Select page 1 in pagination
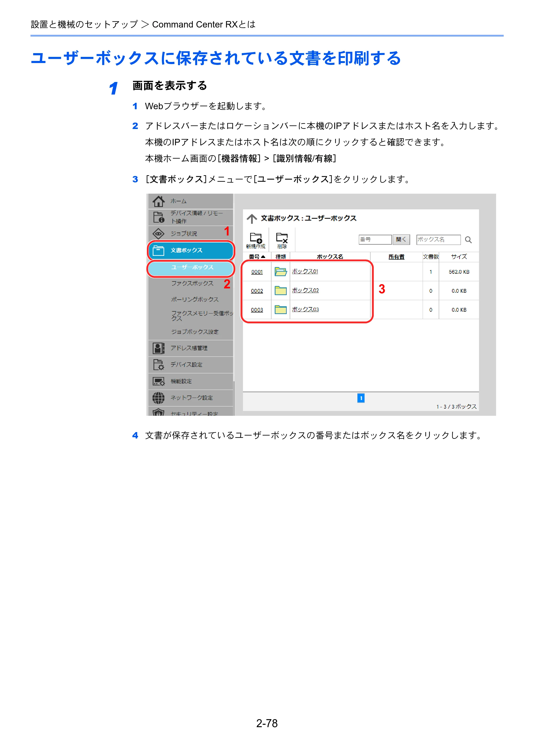Image resolution: width=534 pixels, height=756 pixels. pos(361,398)
